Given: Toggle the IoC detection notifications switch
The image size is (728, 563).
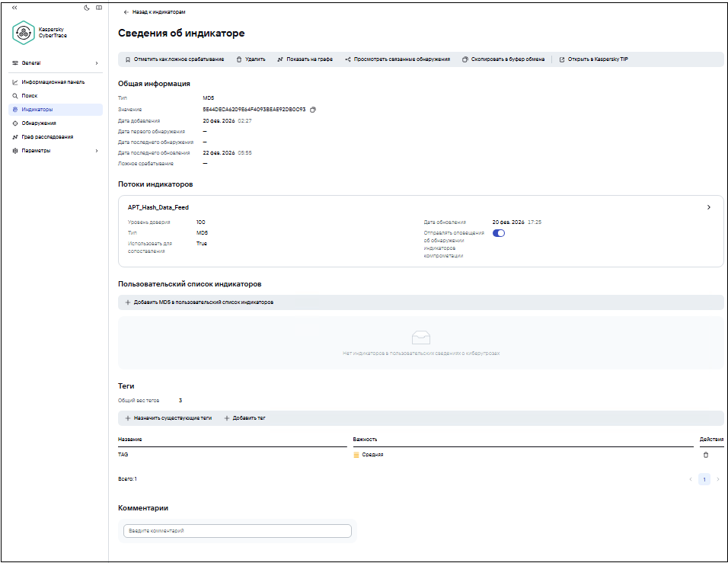Looking at the screenshot, I should click(499, 233).
